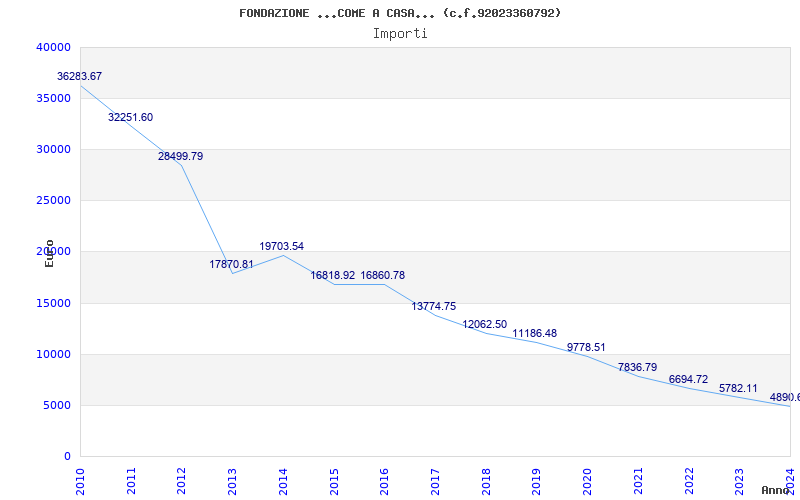Screen dimensions: 800x500
Task: Click the 2022 x-axis year label
Action: tap(689, 481)
